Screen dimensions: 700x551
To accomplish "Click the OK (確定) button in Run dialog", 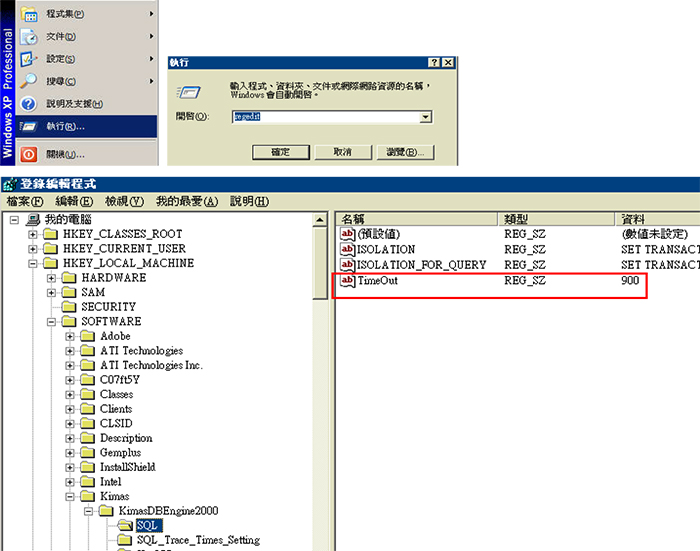I will coord(281,152).
